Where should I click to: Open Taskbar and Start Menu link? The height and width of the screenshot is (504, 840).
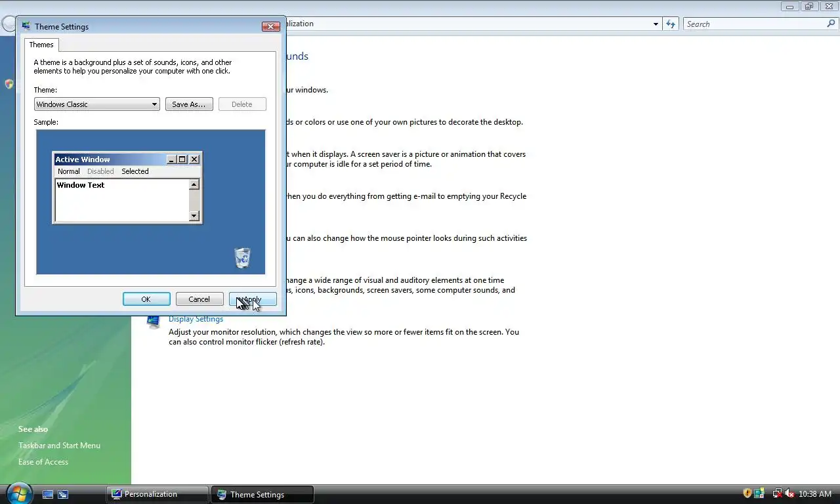[59, 446]
